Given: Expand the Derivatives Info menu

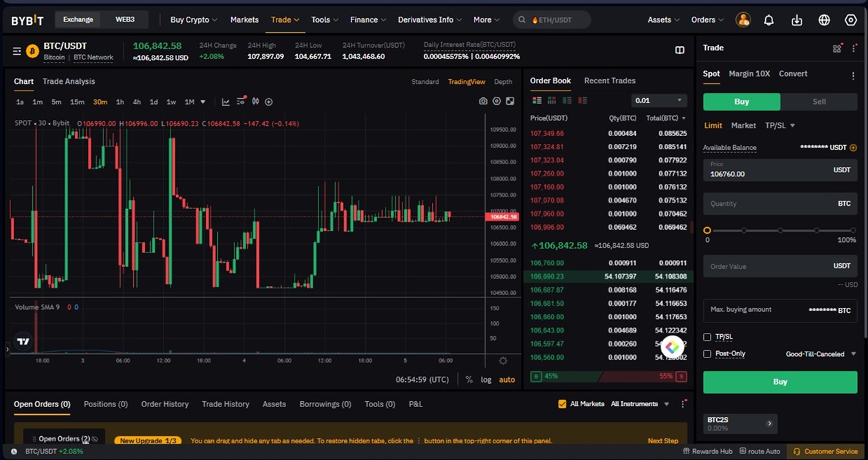Looking at the screenshot, I should click(429, 20).
